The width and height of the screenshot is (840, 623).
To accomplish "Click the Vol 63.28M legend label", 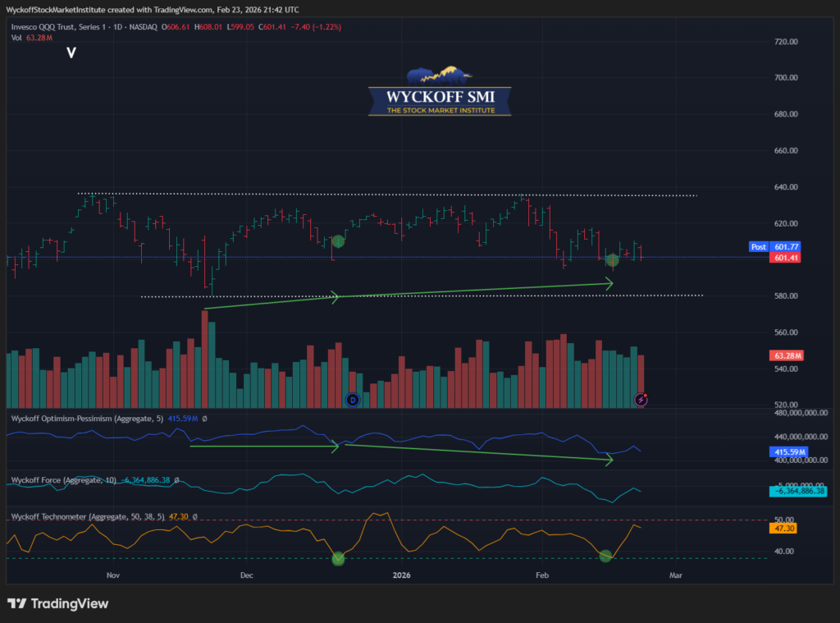I will coord(33,38).
